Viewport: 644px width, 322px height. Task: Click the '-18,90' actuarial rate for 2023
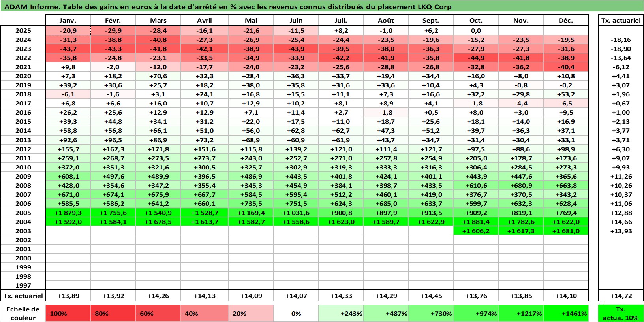point(621,49)
